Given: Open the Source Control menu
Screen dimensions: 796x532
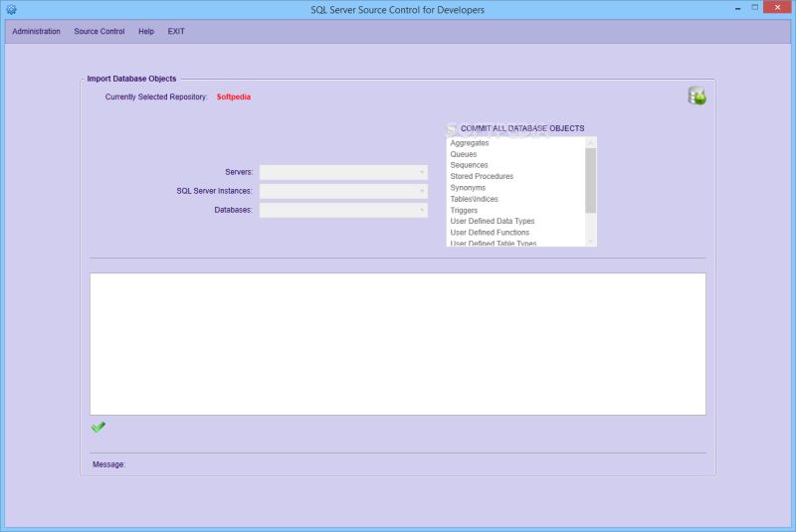Looking at the screenshot, I should point(99,32).
